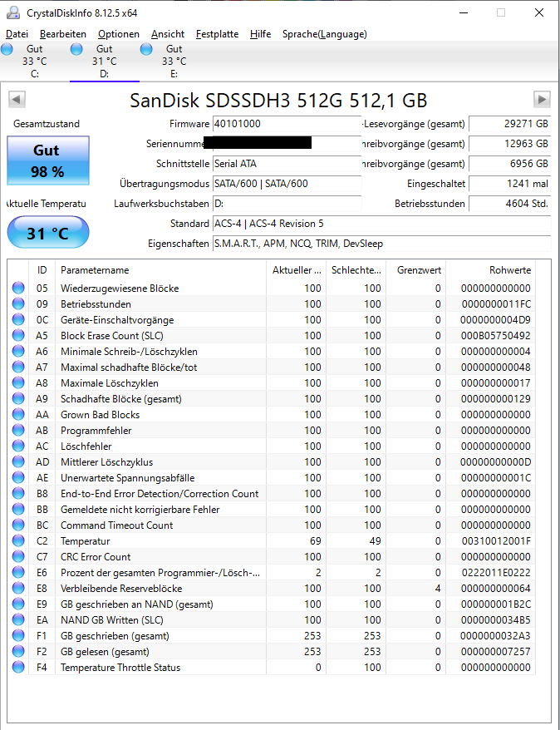
Task: Click the 31 °C temperature indicator
Action: click(48, 232)
